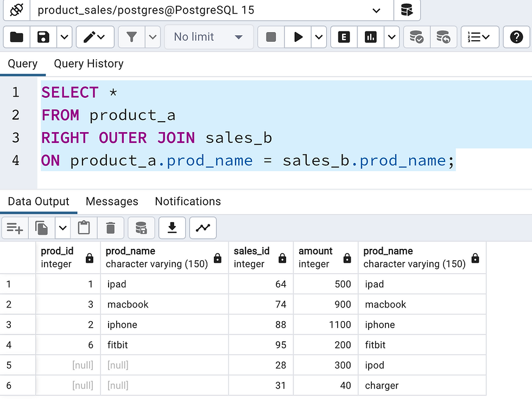
Task: Click the database connection status icon
Action: point(16,10)
